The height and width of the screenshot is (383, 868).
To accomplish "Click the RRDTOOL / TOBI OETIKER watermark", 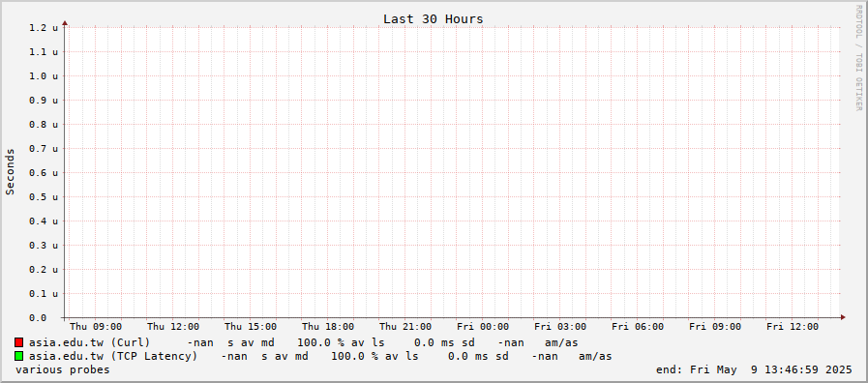I will tap(859, 58).
